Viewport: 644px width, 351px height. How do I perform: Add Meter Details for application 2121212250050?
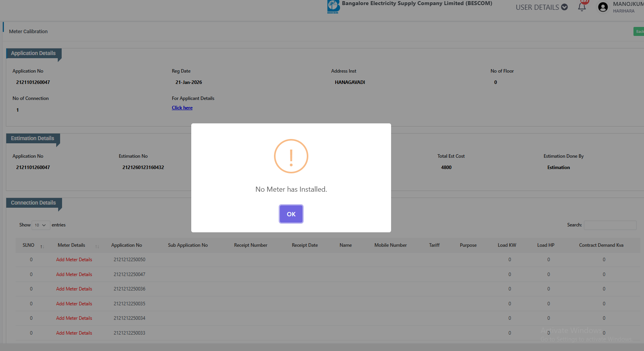tap(74, 260)
